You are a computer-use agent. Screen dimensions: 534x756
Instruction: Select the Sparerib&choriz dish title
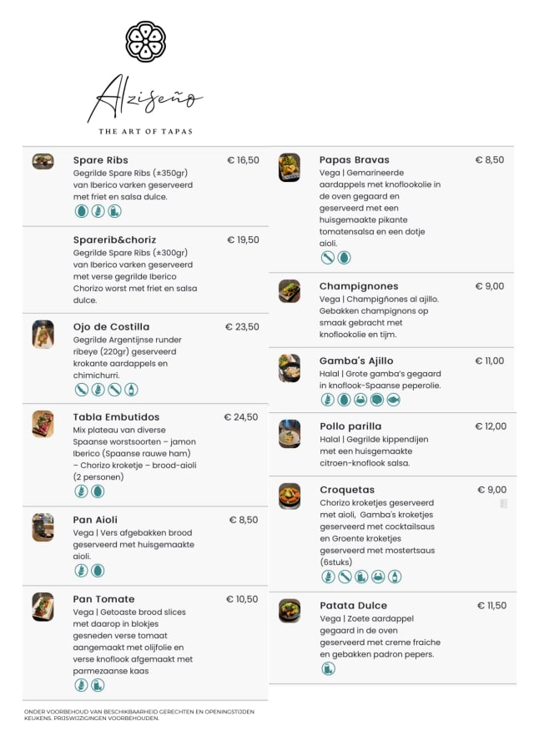coord(114,239)
